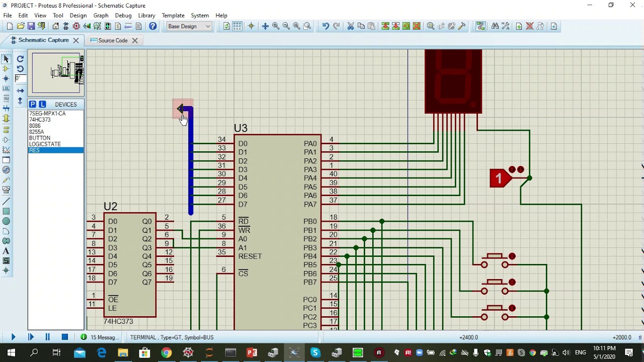Click the L library manage button
The image size is (644, 362).
(42, 104)
